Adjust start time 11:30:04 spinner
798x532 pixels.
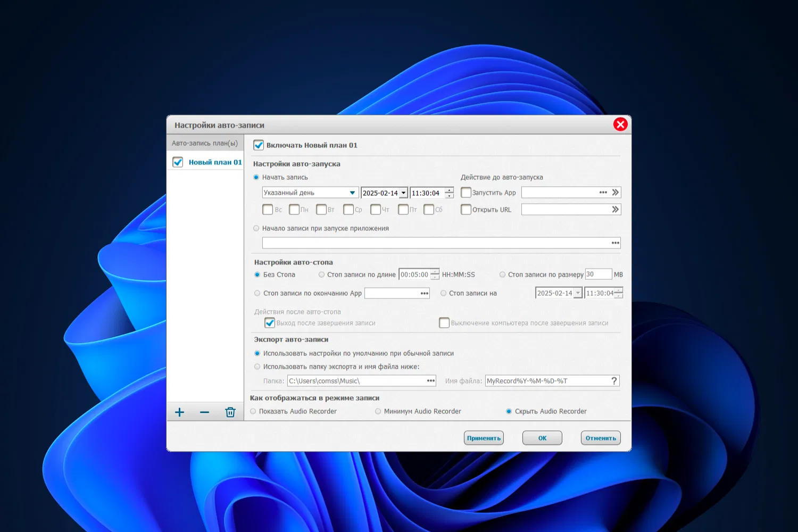point(450,193)
